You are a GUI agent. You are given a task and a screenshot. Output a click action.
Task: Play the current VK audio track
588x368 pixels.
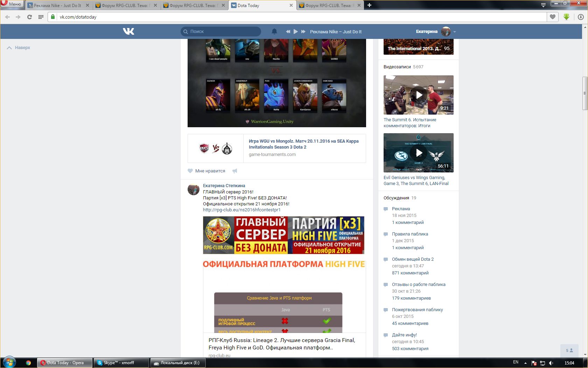[296, 32]
